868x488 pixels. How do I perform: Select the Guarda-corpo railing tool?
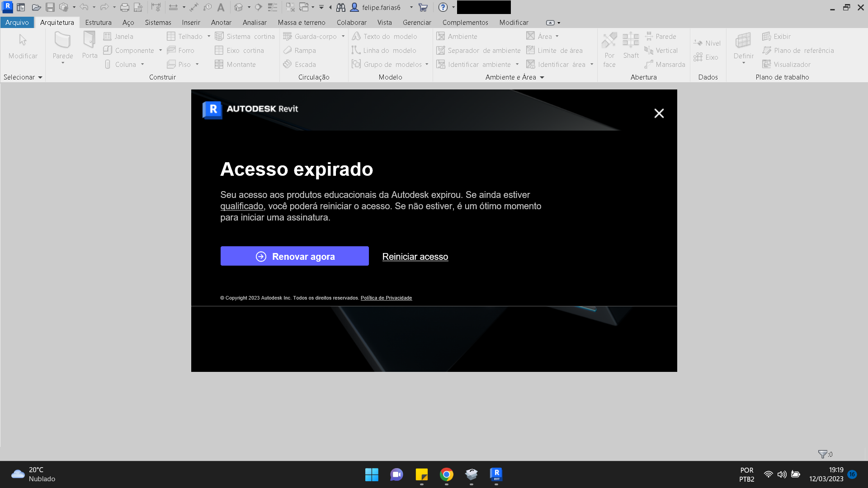pyautogui.click(x=311, y=37)
